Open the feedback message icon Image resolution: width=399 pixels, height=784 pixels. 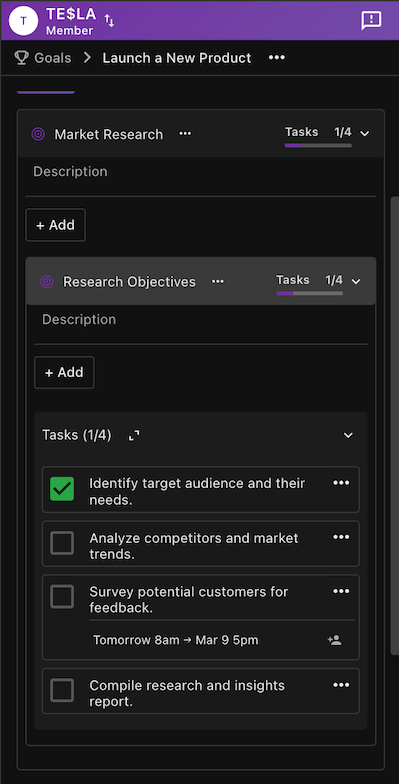click(x=371, y=20)
